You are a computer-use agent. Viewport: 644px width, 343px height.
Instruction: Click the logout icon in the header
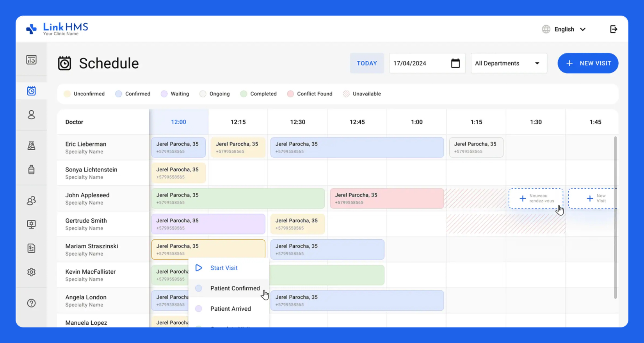click(614, 29)
